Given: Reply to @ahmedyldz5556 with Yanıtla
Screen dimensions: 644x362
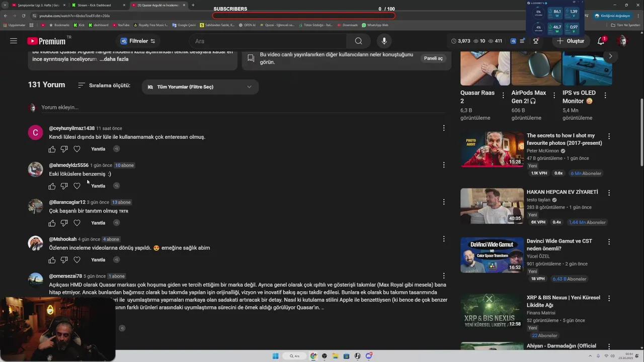Looking at the screenshot, I should point(98,186).
